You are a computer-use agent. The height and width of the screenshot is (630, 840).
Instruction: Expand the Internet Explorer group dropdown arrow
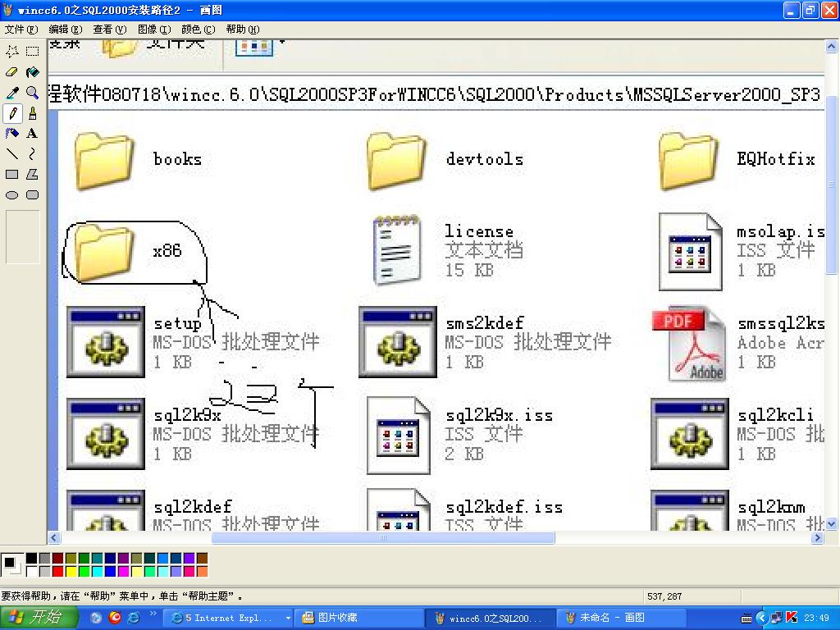click(x=288, y=619)
